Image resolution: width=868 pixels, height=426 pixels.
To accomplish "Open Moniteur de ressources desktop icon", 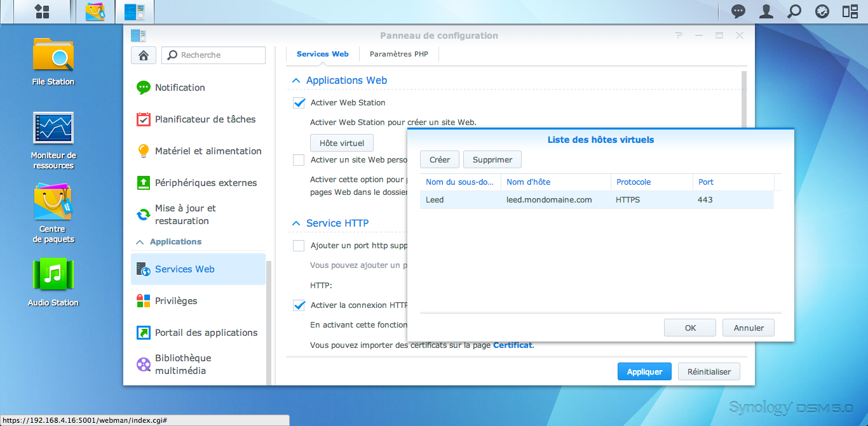I will coord(53,129).
